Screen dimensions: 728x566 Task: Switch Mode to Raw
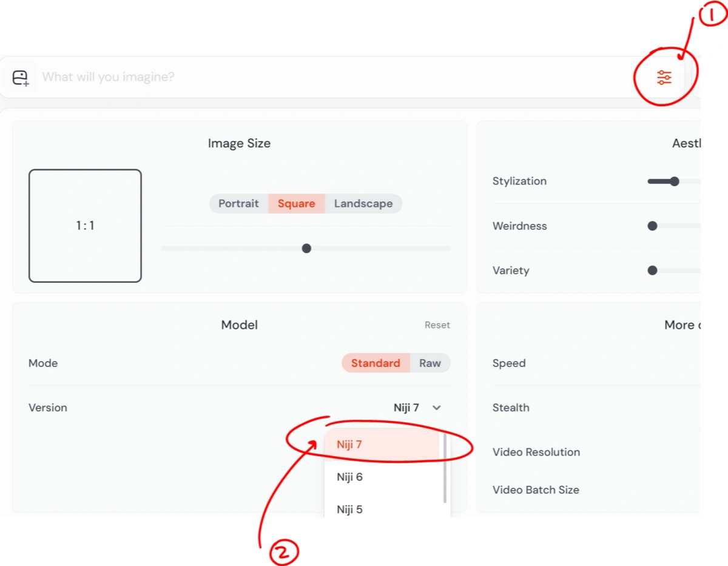click(x=430, y=363)
